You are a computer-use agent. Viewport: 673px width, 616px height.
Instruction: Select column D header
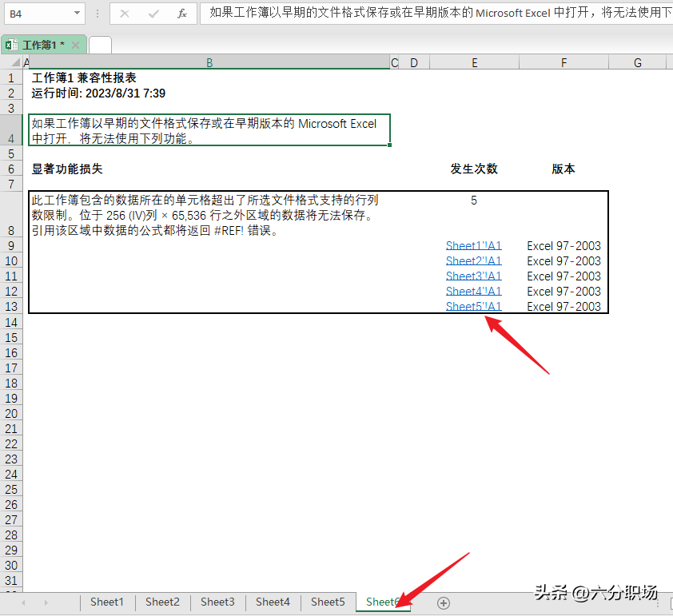click(414, 62)
